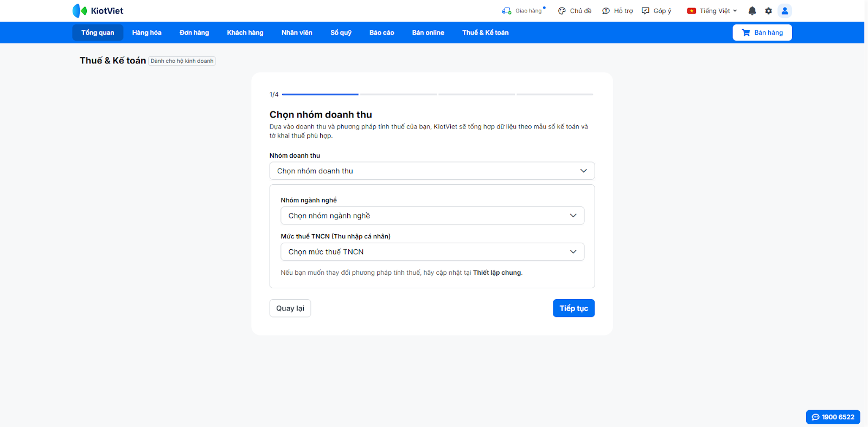Open the Tiếng Việt language selector
Image resolution: width=868 pixels, height=427 pixels.
click(712, 11)
